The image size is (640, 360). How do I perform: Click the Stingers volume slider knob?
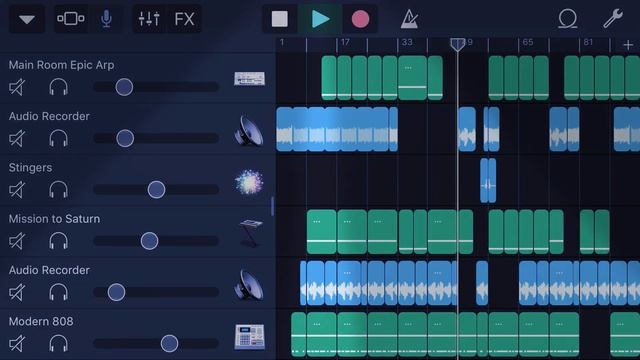156,190
